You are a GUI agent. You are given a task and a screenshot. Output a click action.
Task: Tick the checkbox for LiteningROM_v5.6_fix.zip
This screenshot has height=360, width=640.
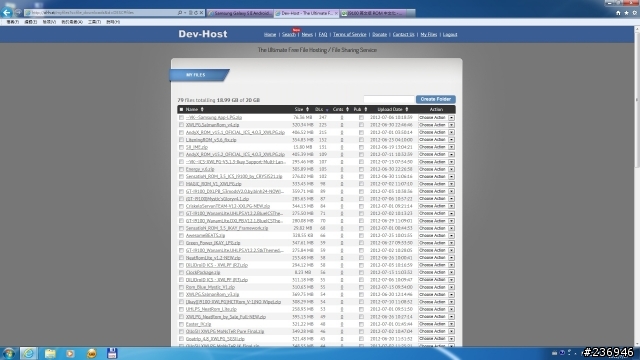click(x=181, y=140)
